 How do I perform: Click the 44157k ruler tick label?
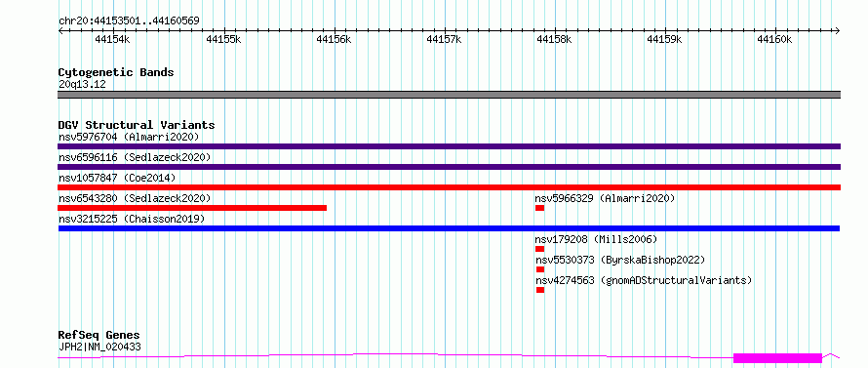pos(444,39)
